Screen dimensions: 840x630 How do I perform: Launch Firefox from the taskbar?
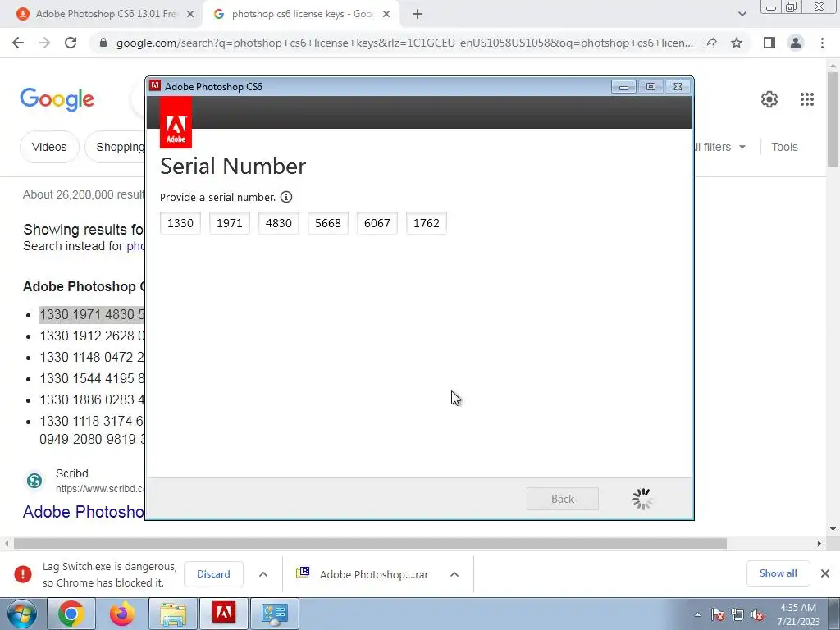click(x=122, y=614)
